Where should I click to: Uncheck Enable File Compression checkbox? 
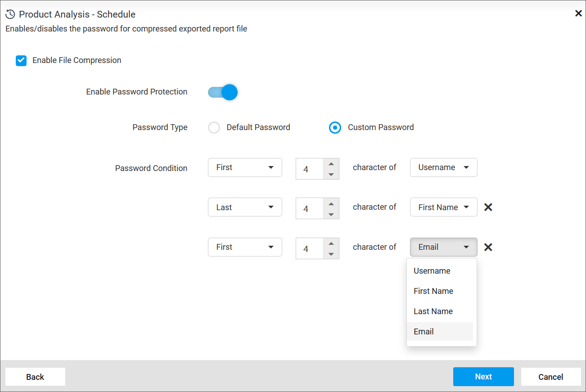click(21, 60)
